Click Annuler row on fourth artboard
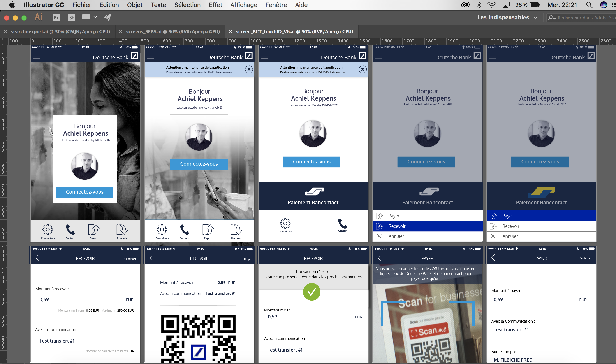This screenshot has width=616, height=364. coord(428,236)
